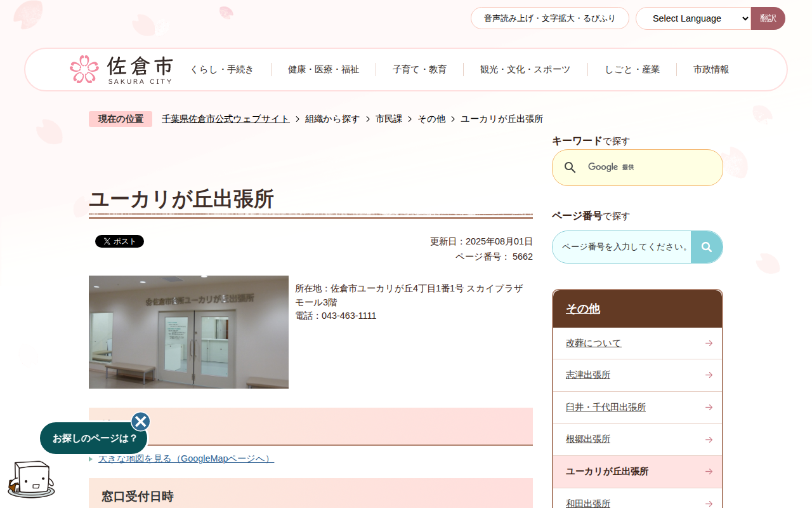Open 大きな地図を見る GoogleMap link
The image size is (812, 508).
tap(187, 458)
